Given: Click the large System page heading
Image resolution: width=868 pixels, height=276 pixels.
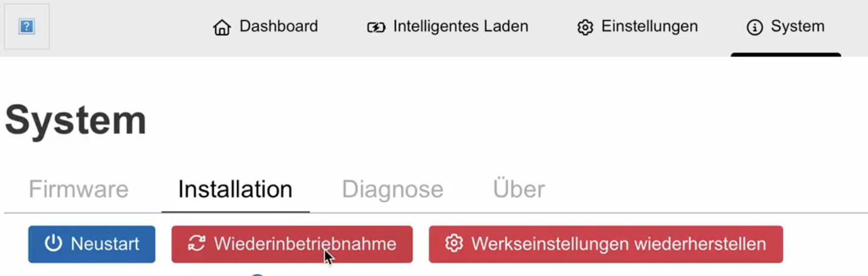Looking at the screenshot, I should pyautogui.click(x=76, y=120).
